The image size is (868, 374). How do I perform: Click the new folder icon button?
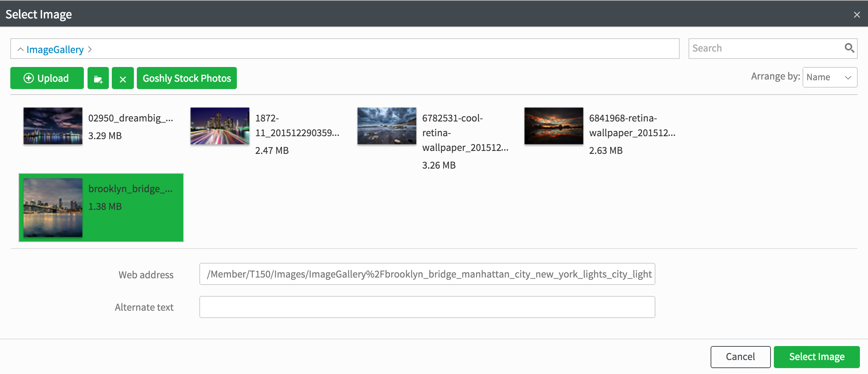98,78
